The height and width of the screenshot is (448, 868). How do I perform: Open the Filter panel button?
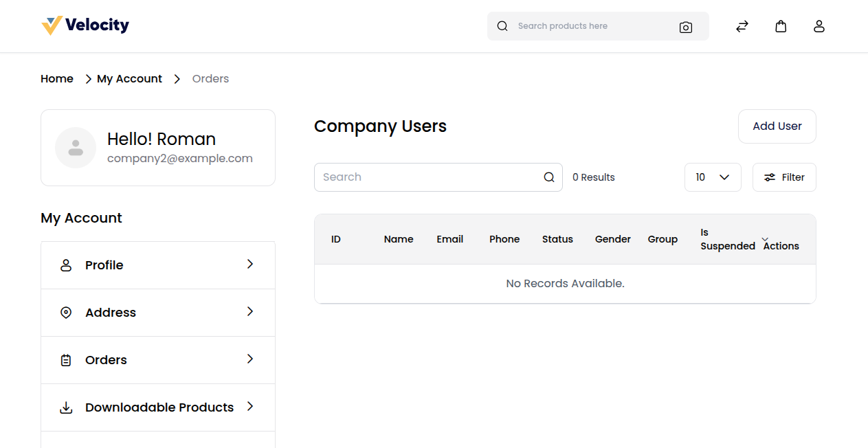click(784, 177)
